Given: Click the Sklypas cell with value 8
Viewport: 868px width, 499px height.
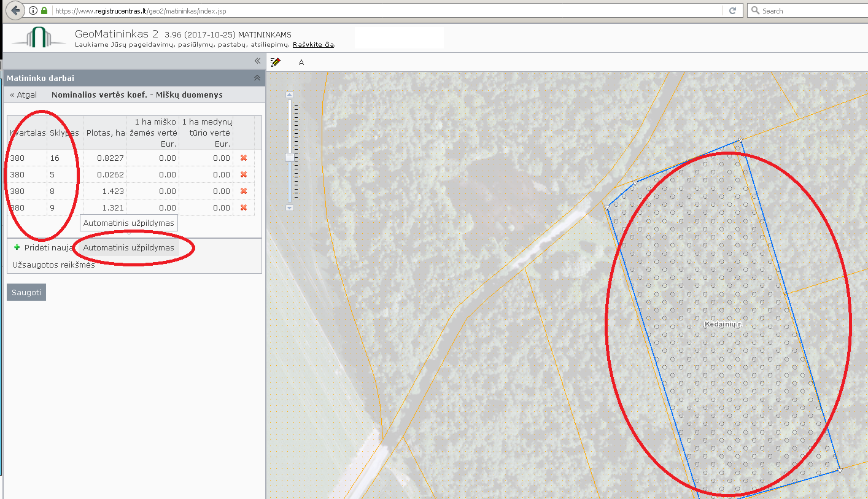Looking at the screenshot, I should tap(64, 191).
